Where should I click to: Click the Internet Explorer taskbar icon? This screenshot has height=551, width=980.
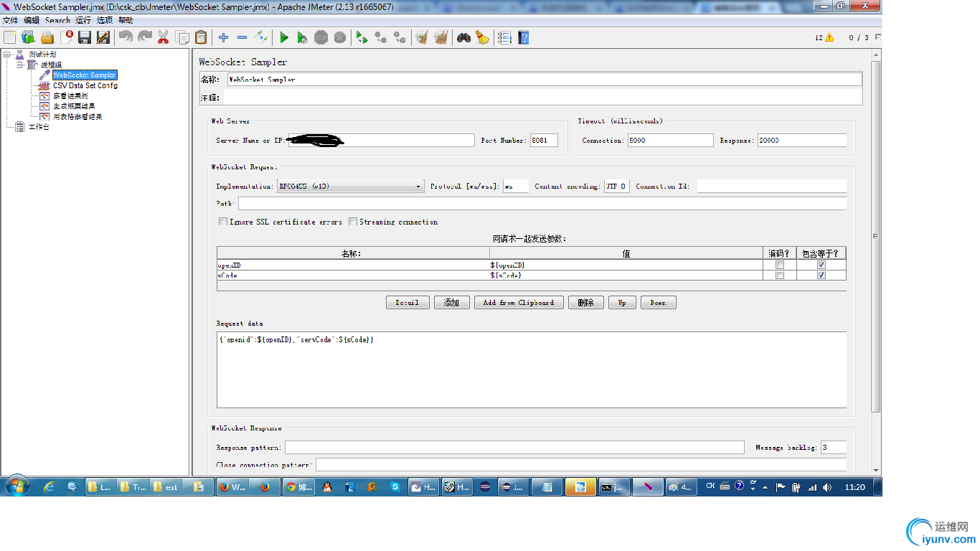pyautogui.click(x=50, y=486)
